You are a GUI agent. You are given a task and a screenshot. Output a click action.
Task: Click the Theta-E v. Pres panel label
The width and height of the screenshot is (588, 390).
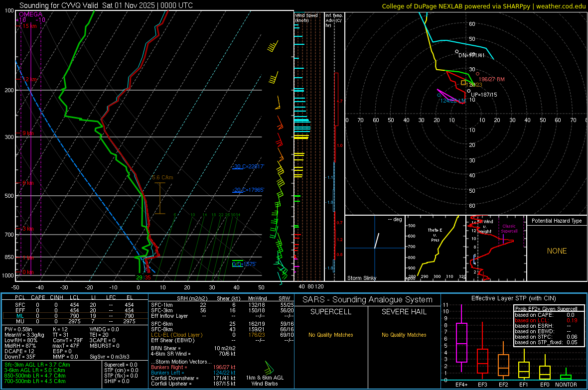[435, 235]
